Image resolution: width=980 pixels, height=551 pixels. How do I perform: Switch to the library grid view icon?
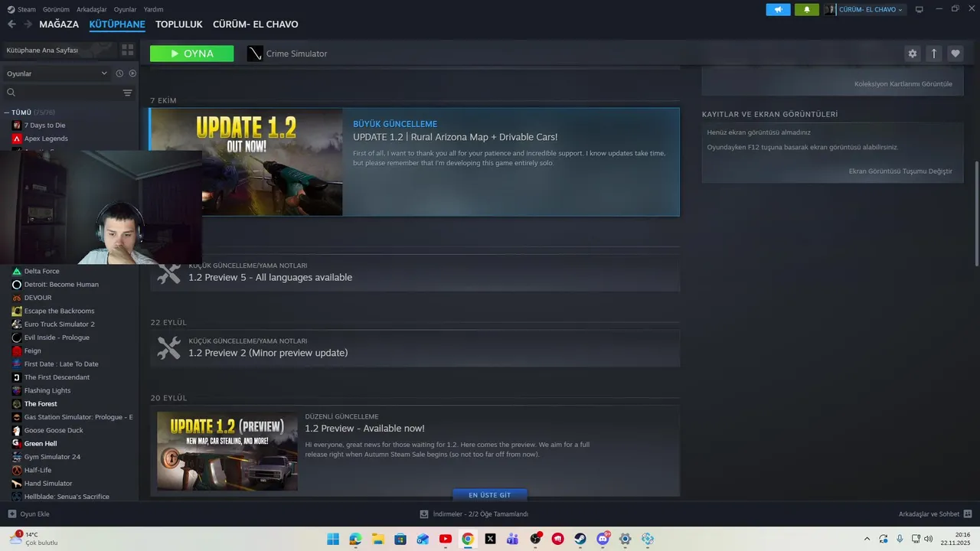coord(128,50)
